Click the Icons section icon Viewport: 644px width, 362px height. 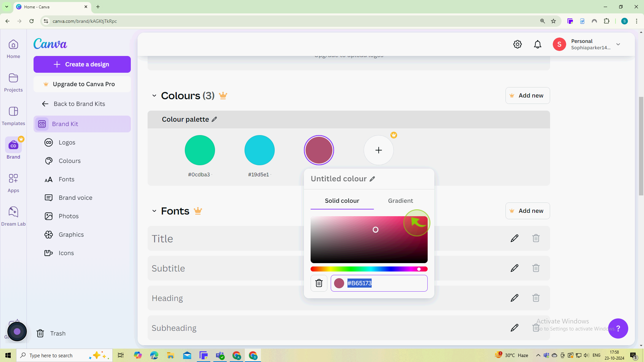coord(48,253)
